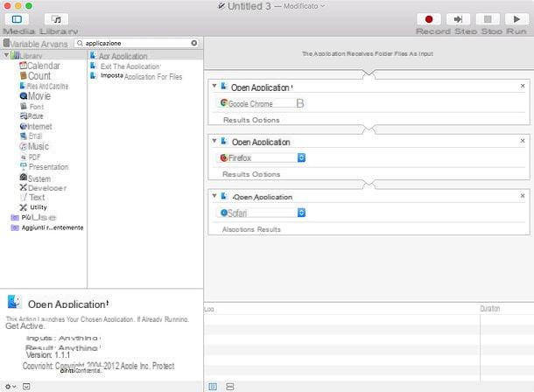Click the Duration column header in log
The height and width of the screenshot is (392, 534).
tap(489, 309)
